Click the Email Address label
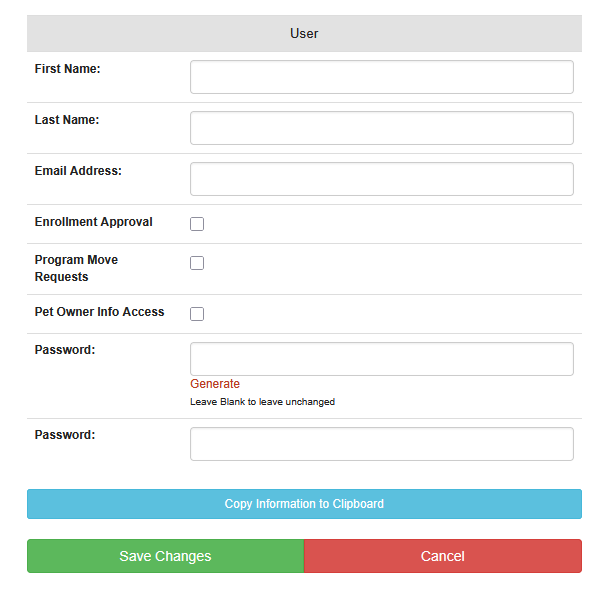The width and height of the screenshot is (610, 603). point(78,171)
